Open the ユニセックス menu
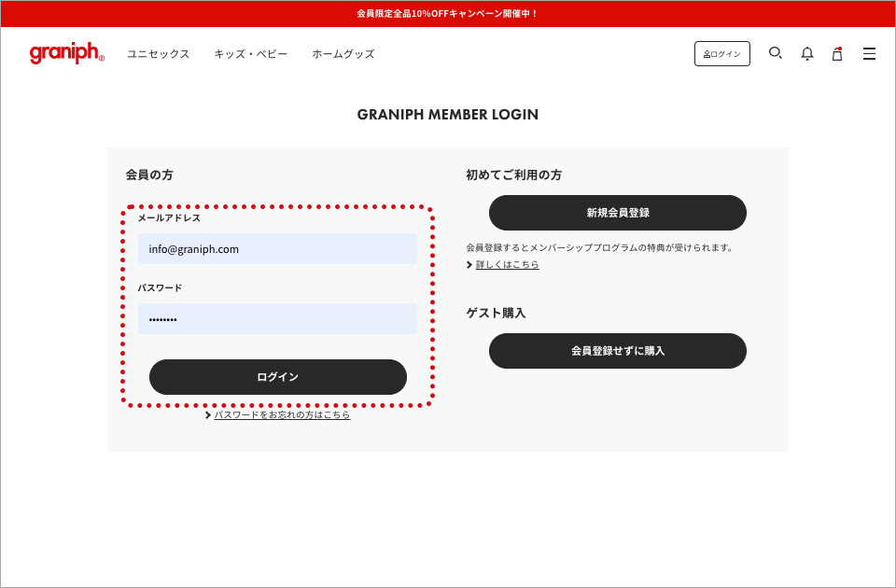Screen dimensions: 896x588 click(x=159, y=54)
